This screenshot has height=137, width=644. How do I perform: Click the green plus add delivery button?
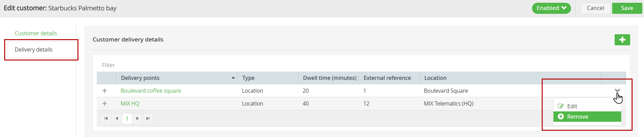tap(622, 40)
